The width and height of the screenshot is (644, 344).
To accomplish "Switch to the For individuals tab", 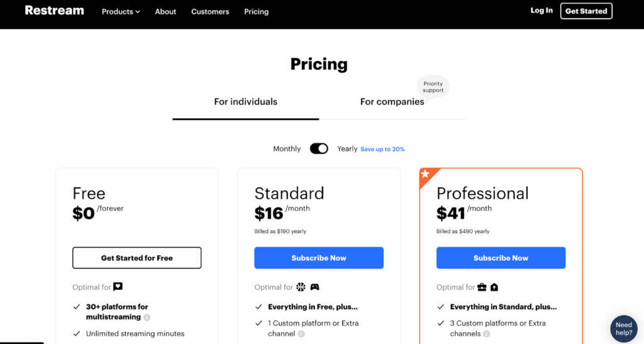I will (246, 102).
